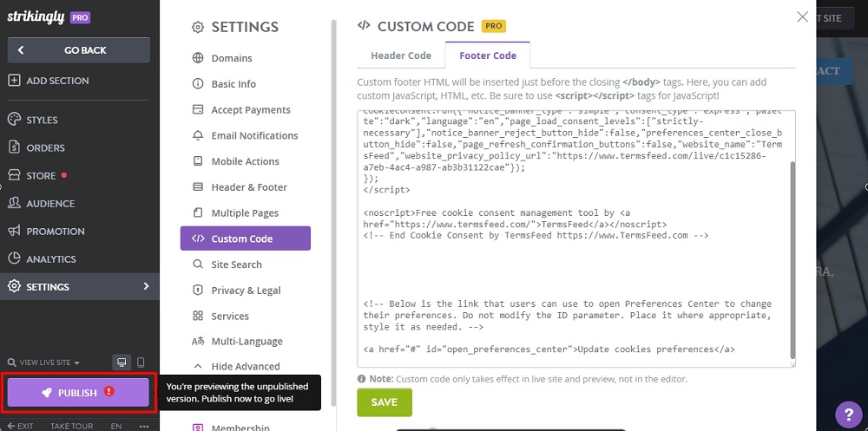Click the Multi-Language icon
Viewport: 868px width, 431px height.
click(x=198, y=342)
